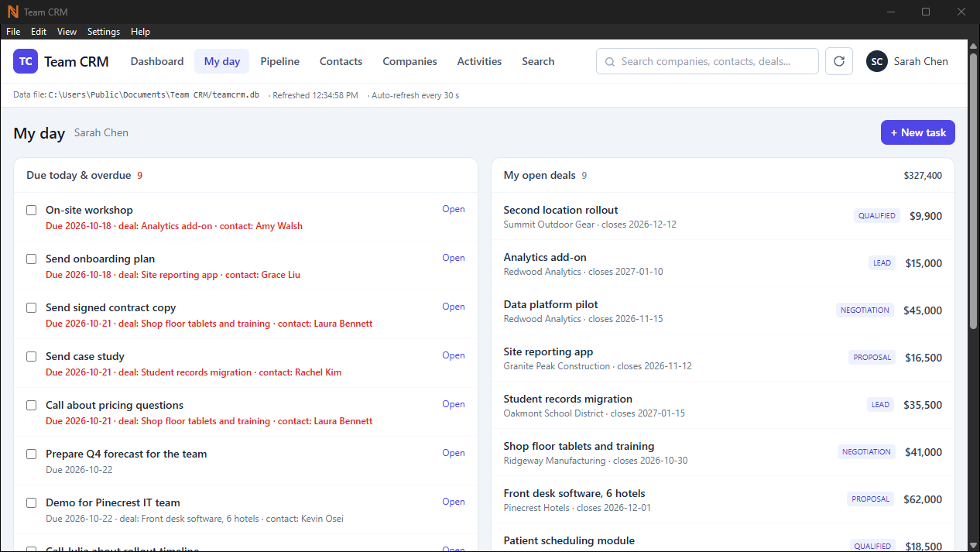Tick Call about pricing questions checkbox
The width and height of the screenshot is (980, 552).
pyautogui.click(x=32, y=405)
